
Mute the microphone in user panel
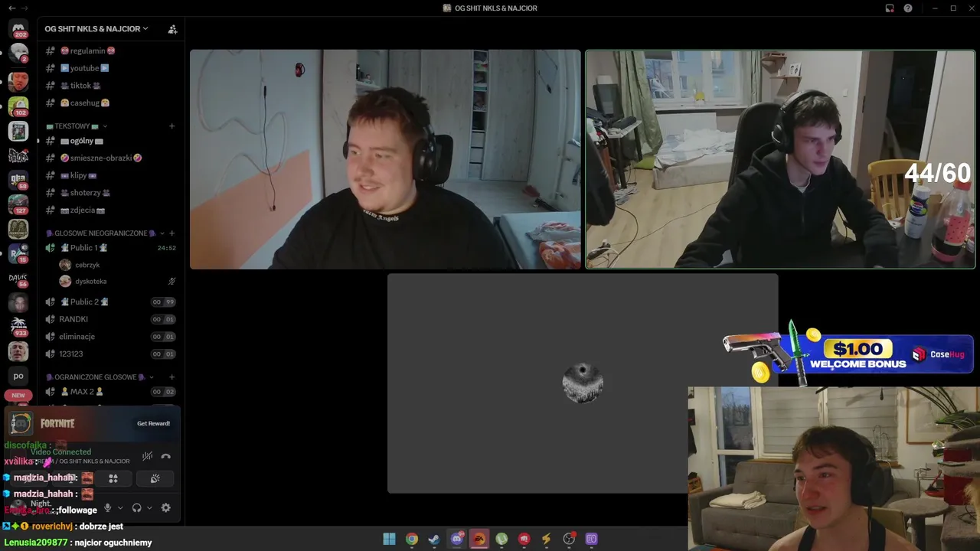107,508
